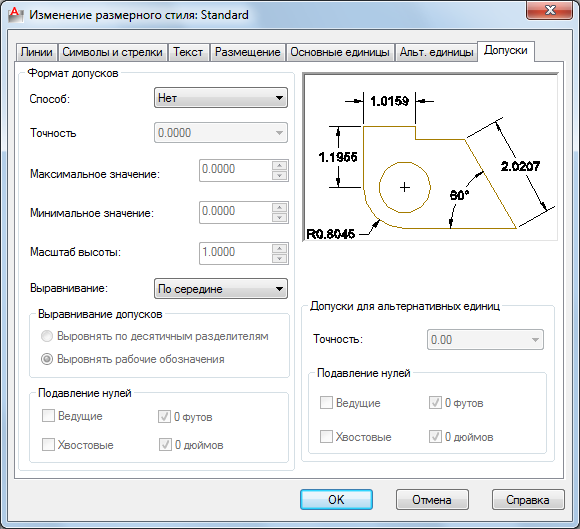Image resolution: width=580 pixels, height=529 pixels.
Task: Open the Символы и стрелки tab
Action: point(112,52)
